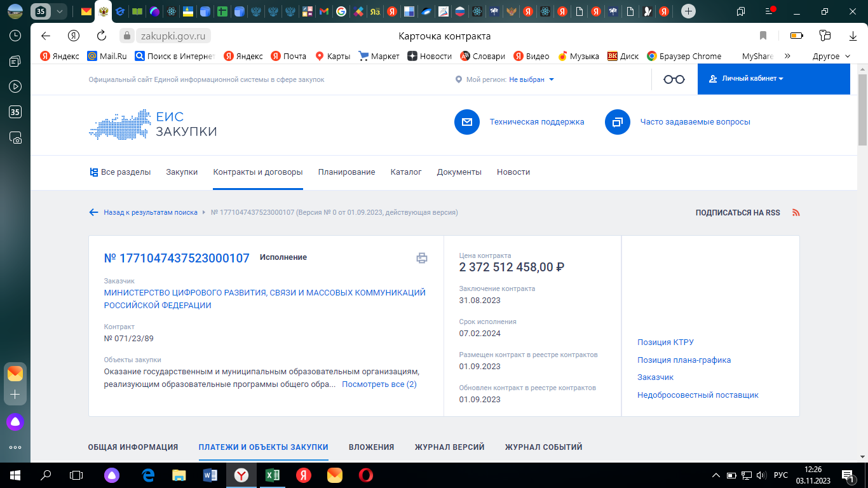Screen dimensions: 868x488
Task: Open the Контракты и договоры menu item
Action: point(258,172)
